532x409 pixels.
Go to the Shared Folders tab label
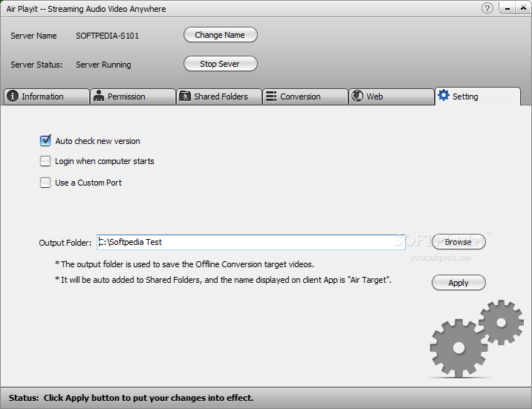(x=221, y=96)
